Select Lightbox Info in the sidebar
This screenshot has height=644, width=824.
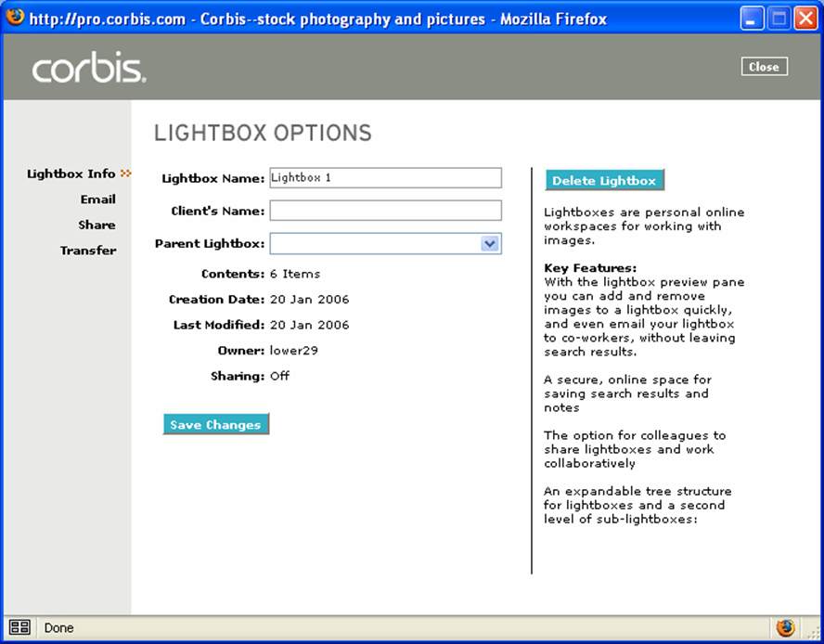(x=71, y=174)
